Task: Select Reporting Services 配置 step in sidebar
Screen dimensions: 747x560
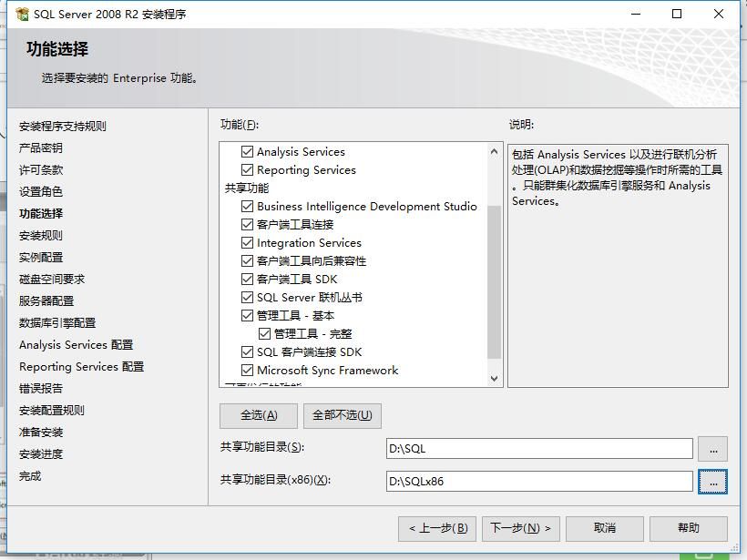Action: tap(81, 367)
